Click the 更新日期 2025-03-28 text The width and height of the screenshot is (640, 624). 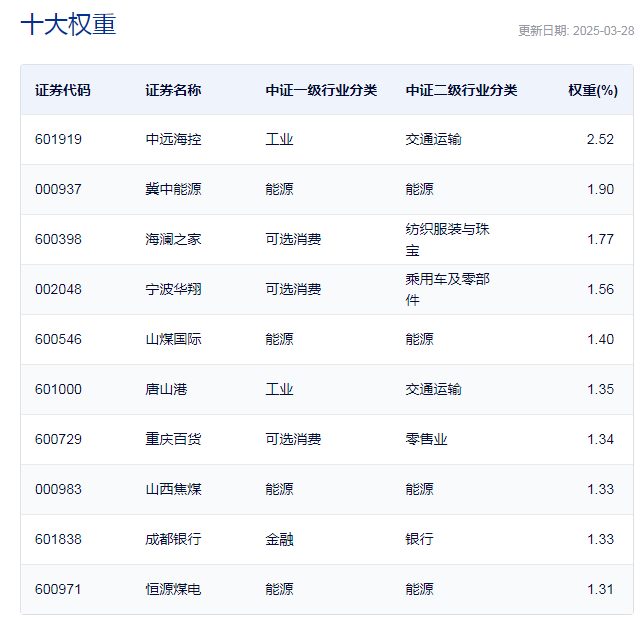575,30
